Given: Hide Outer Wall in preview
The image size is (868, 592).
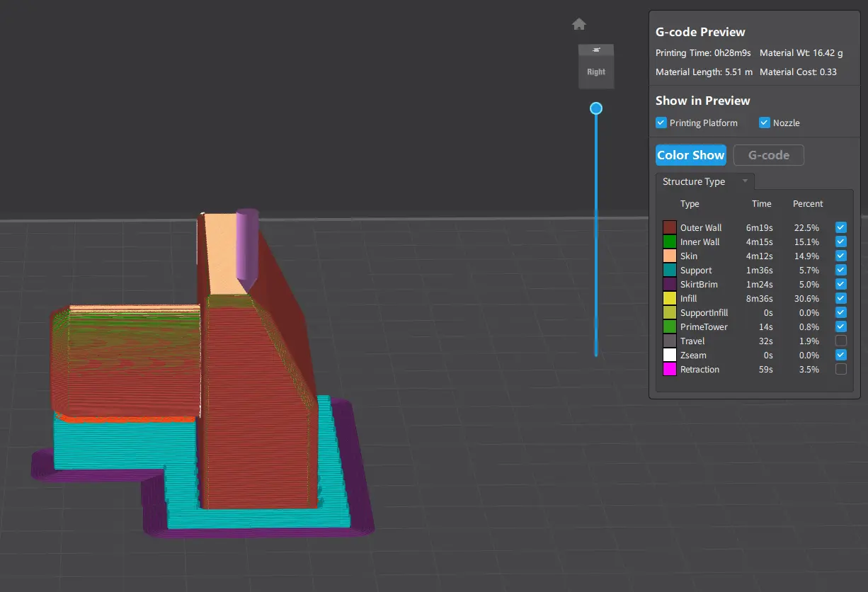Looking at the screenshot, I should pos(841,227).
